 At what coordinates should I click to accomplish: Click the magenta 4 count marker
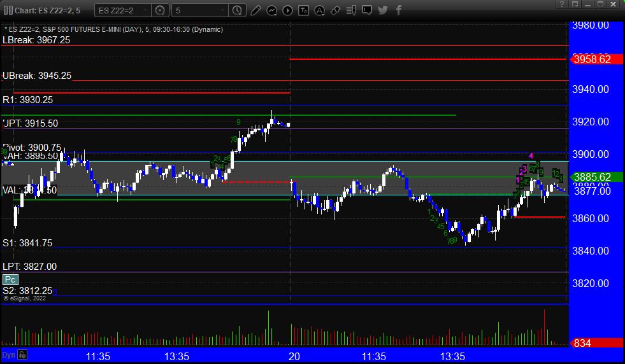point(531,156)
